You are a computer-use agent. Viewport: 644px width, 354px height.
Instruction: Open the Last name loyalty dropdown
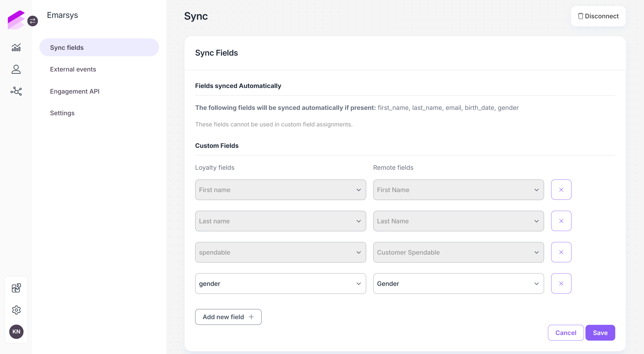pos(280,221)
